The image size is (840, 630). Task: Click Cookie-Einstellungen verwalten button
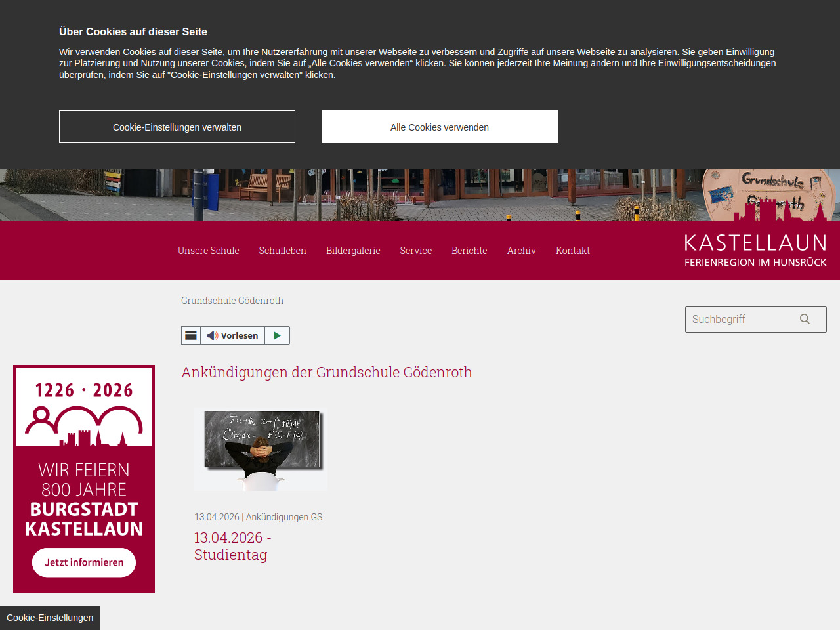coord(177,127)
